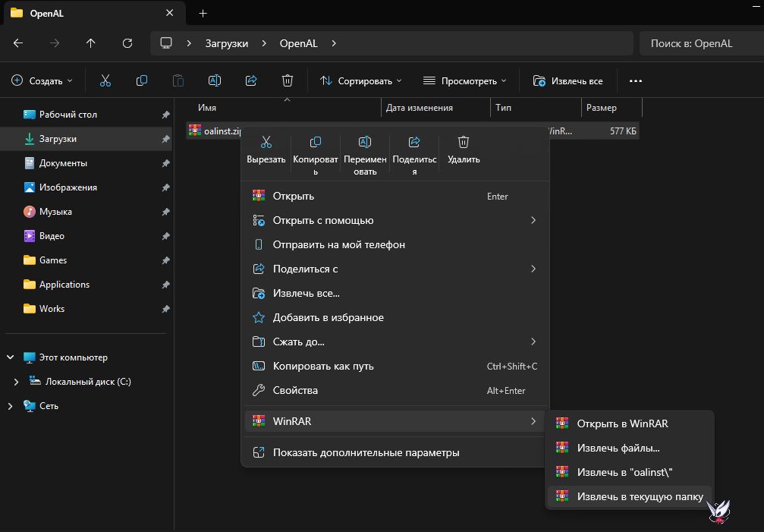Choose Копировать in the context menu

tap(316, 156)
